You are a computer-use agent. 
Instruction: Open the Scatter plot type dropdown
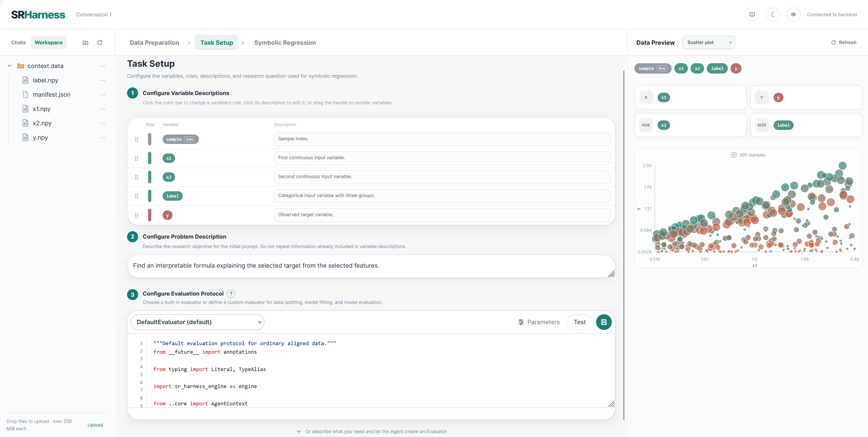pos(708,42)
